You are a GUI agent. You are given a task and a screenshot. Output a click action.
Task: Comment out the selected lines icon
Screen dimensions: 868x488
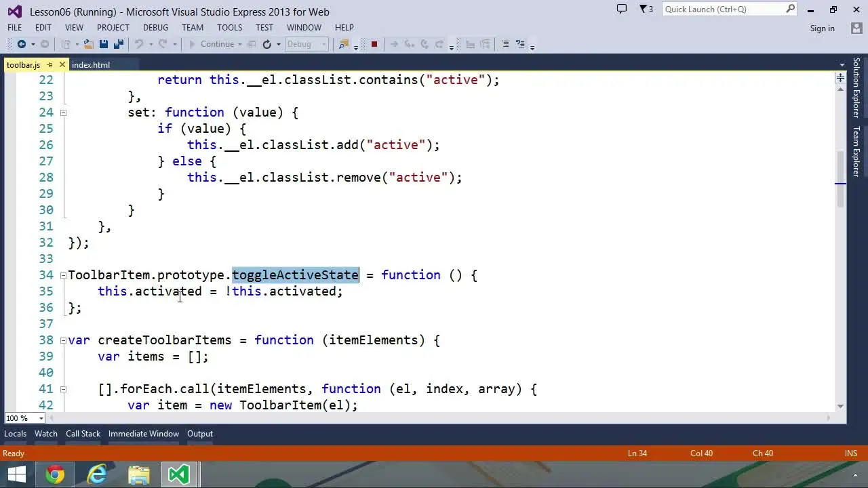pos(505,44)
